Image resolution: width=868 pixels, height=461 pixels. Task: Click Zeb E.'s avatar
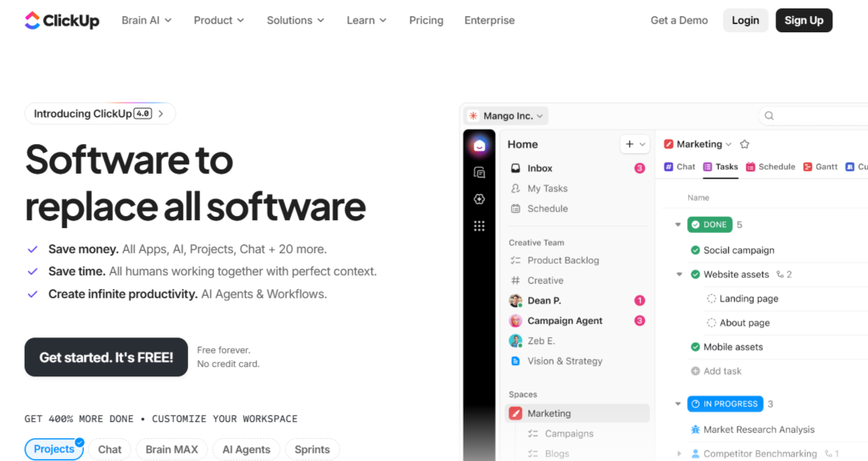515,341
